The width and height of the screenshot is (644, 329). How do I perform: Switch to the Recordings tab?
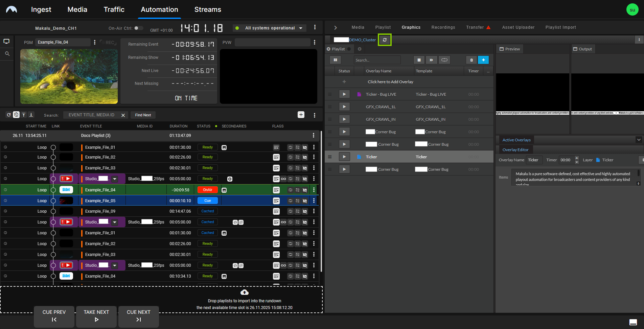point(443,27)
